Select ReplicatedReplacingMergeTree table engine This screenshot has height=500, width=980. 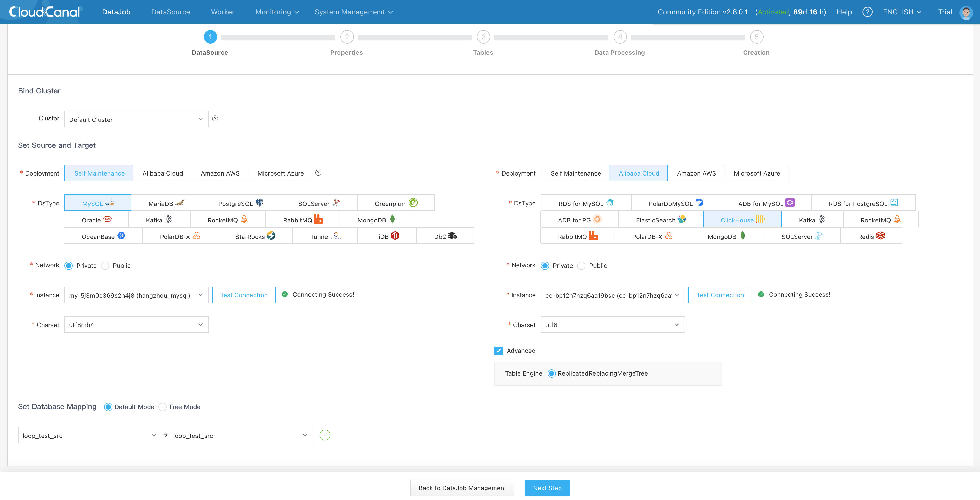551,373
